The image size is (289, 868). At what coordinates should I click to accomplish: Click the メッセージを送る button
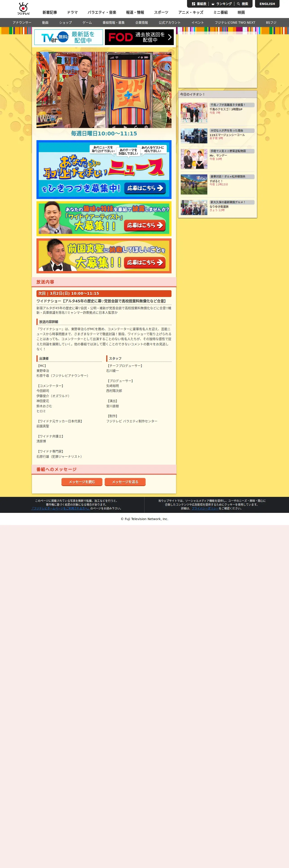[x=125, y=482]
